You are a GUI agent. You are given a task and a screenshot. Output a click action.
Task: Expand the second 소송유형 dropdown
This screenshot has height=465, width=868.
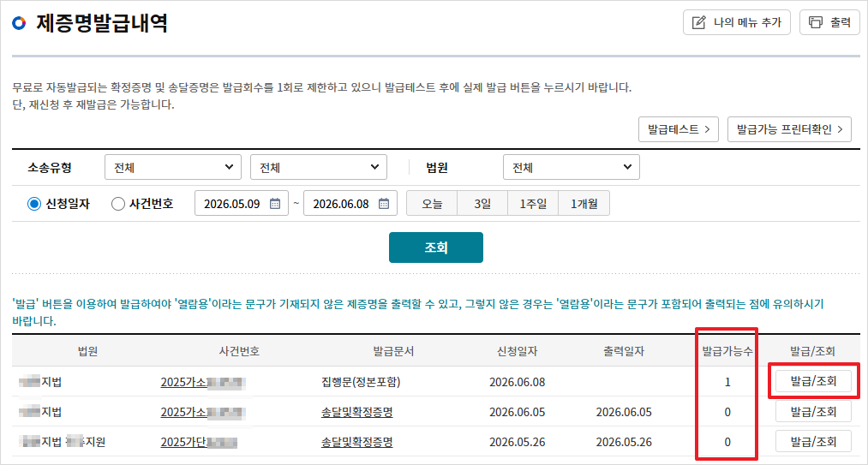[319, 167]
